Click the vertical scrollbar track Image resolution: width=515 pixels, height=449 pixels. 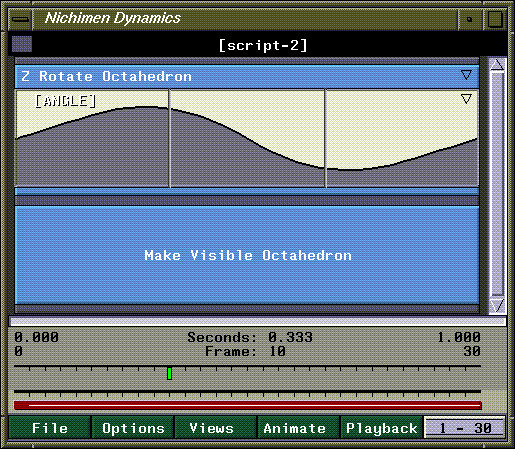pyautogui.click(x=497, y=185)
